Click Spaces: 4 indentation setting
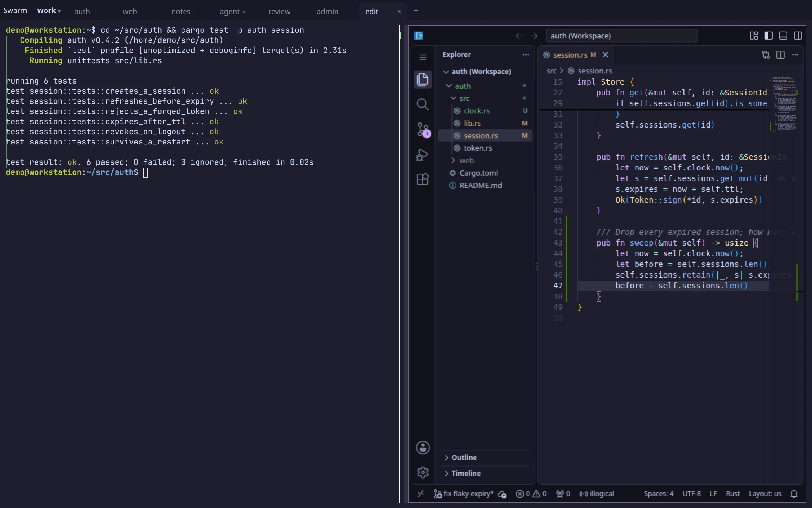The image size is (812, 508). click(x=658, y=494)
